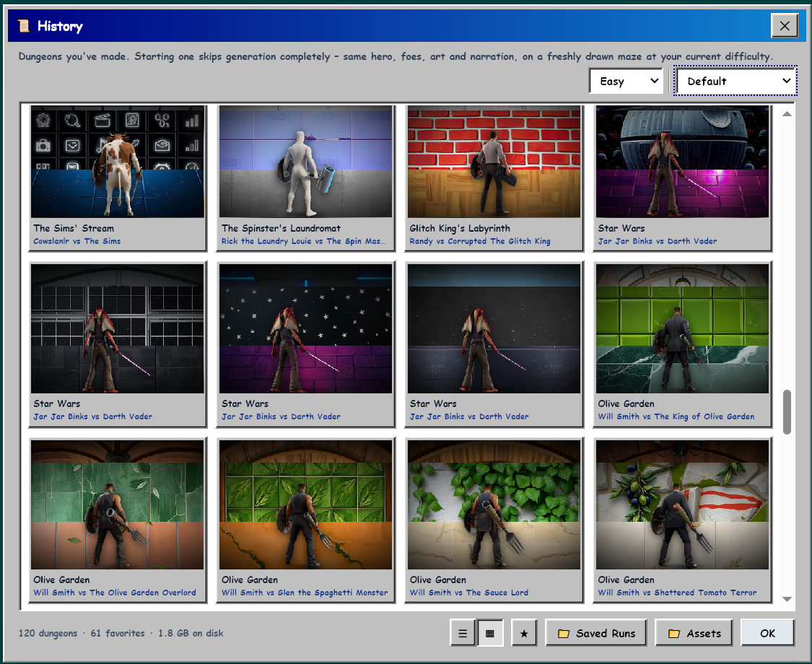Image resolution: width=812 pixels, height=664 pixels.
Task: Toggle the favorites star filter
Action: (524, 633)
